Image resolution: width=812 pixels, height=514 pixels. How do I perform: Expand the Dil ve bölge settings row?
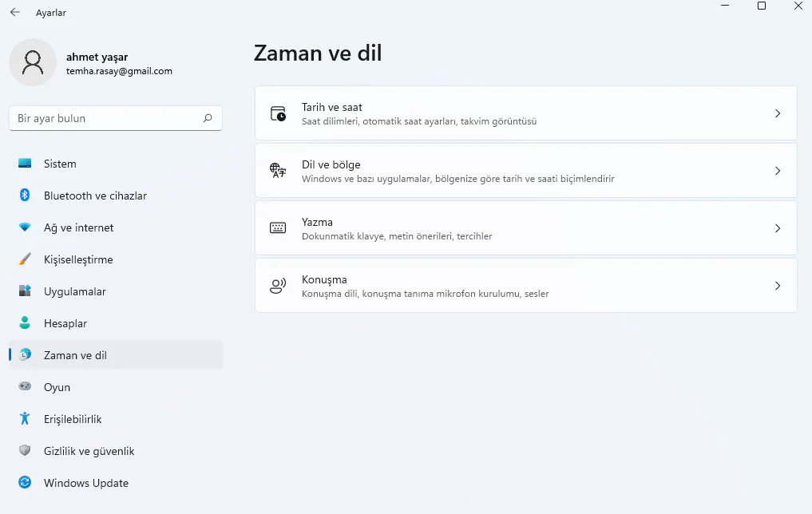pyautogui.click(x=525, y=170)
